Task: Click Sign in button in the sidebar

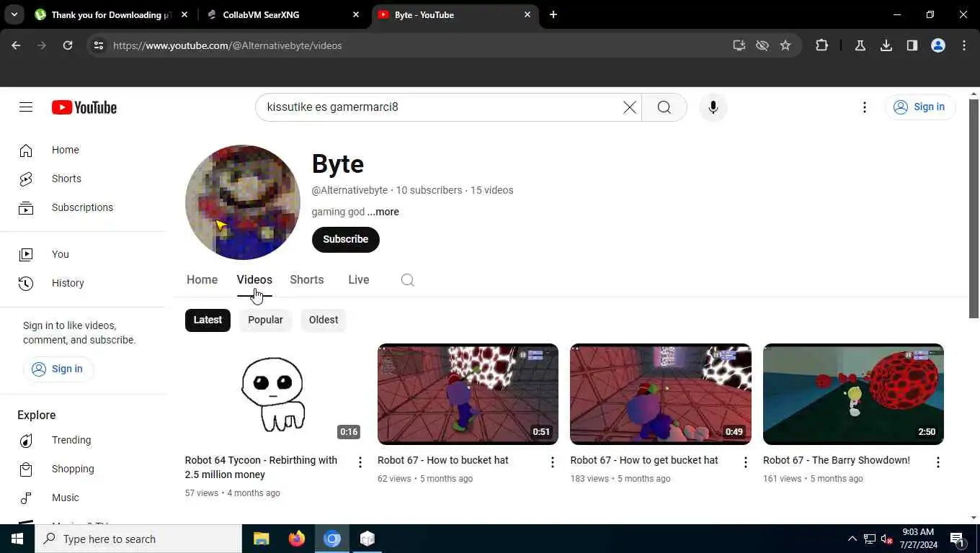Action: (58, 369)
